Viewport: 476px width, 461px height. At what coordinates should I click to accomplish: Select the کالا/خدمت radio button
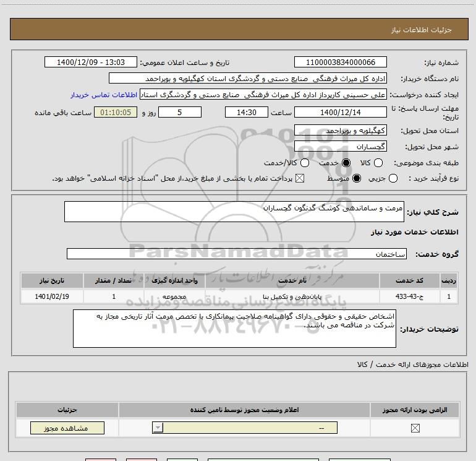pyautogui.click(x=305, y=163)
